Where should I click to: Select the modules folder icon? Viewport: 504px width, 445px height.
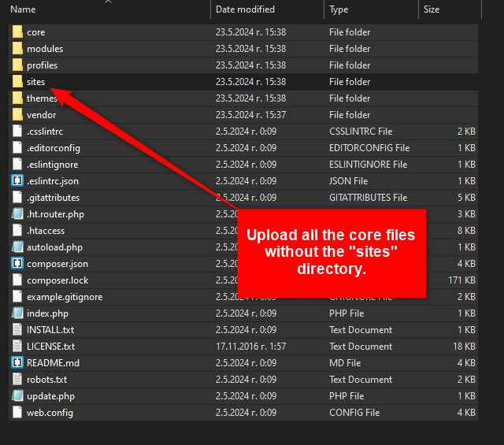coord(17,49)
